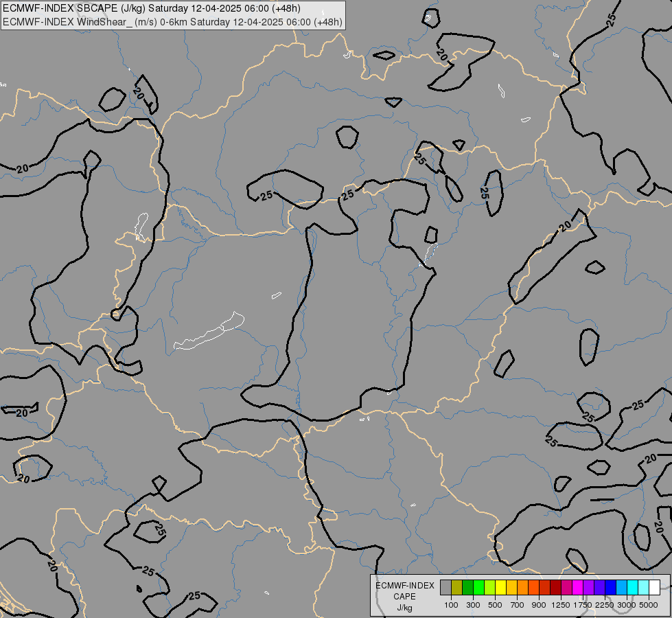Click the 1250 legend value label
Viewport: 672px width, 618px height.
(x=561, y=605)
